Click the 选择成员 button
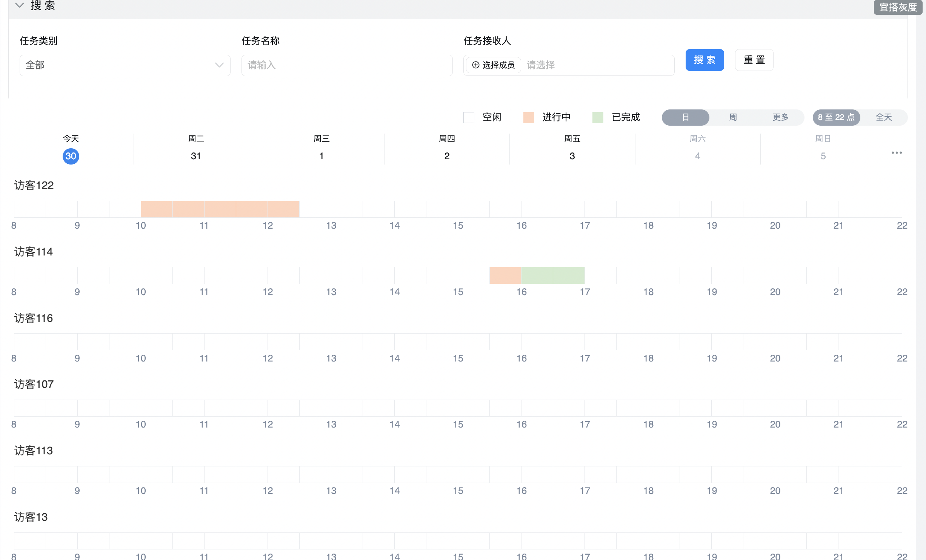The image size is (926, 560). 494,65
